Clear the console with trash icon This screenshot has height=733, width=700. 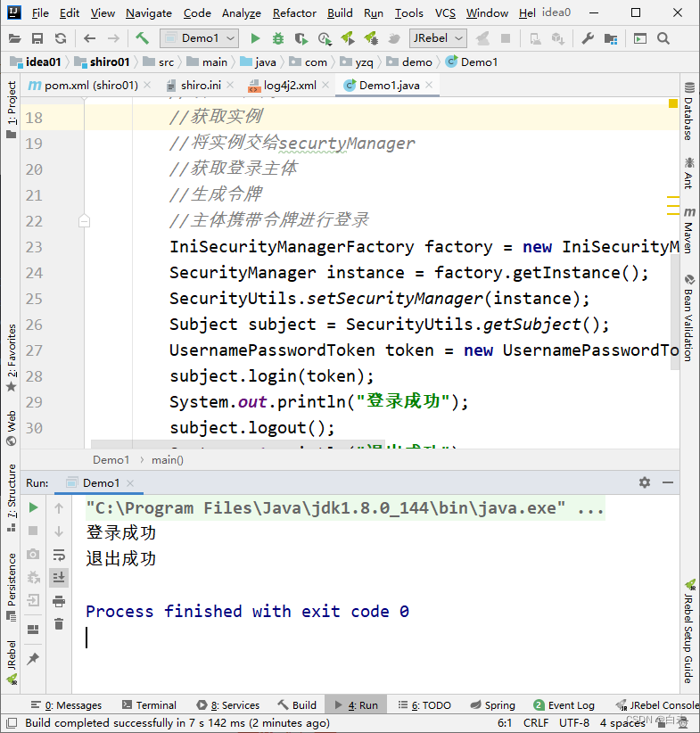coord(59,624)
